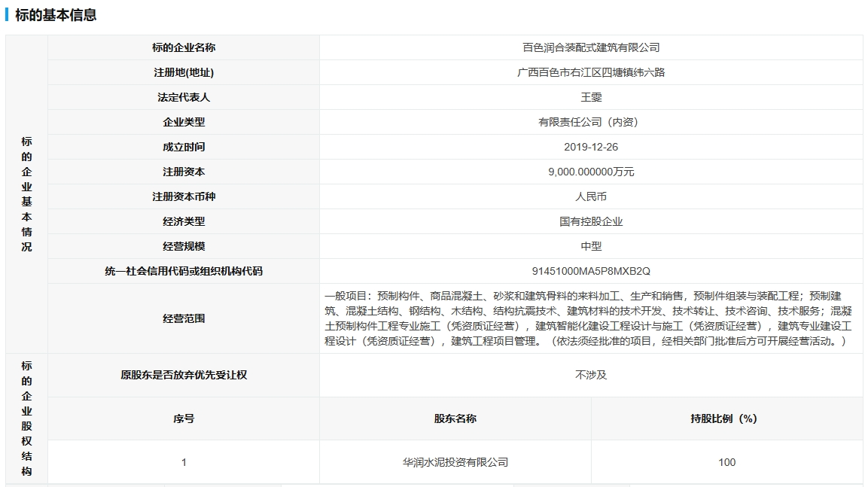
Task: Click the vertical 标的企业基本情况 side header
Action: [26, 194]
